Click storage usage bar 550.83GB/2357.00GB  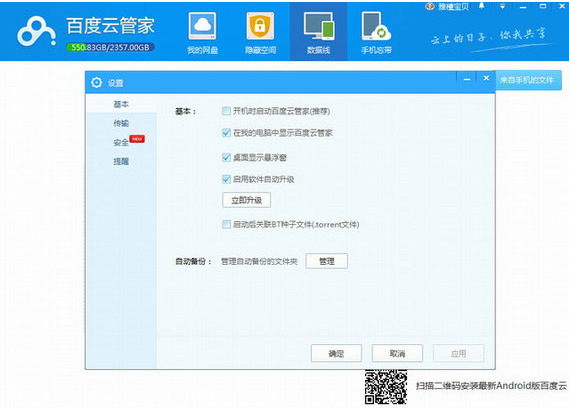[111, 47]
